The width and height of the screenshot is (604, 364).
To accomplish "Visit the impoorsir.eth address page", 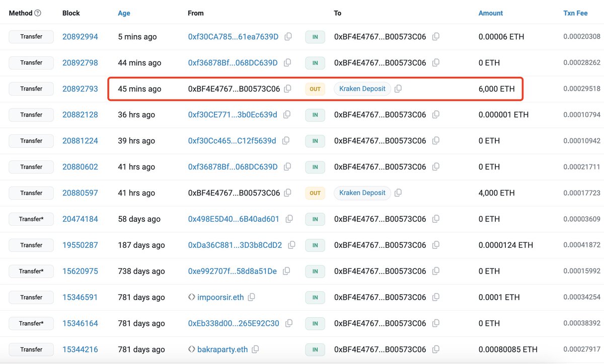I will coord(220,297).
